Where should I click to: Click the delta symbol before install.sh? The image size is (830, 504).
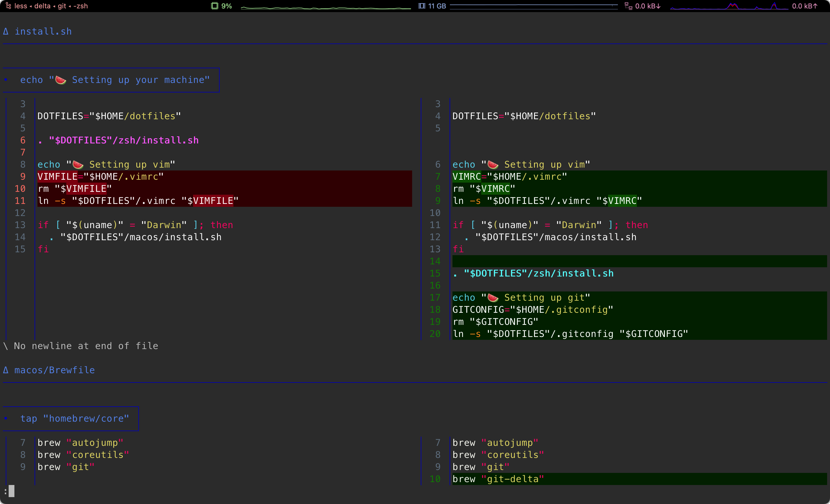tap(6, 32)
